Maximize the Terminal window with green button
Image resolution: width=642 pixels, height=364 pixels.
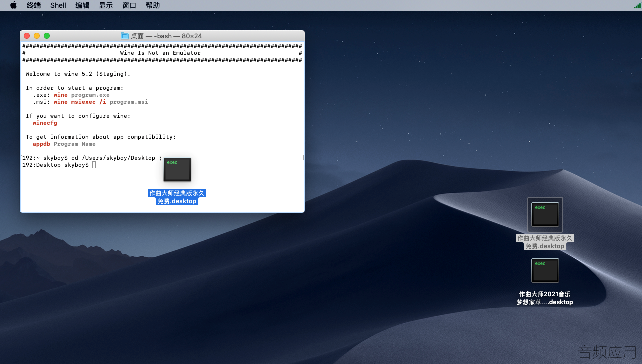click(47, 36)
